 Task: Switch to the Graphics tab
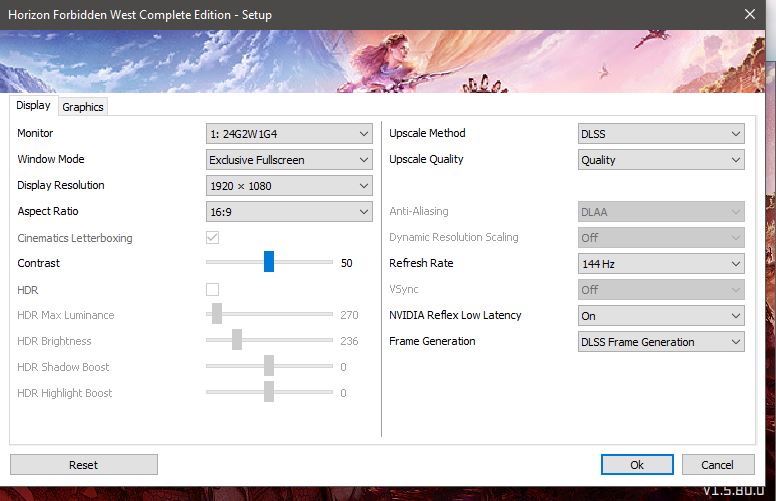[83, 107]
